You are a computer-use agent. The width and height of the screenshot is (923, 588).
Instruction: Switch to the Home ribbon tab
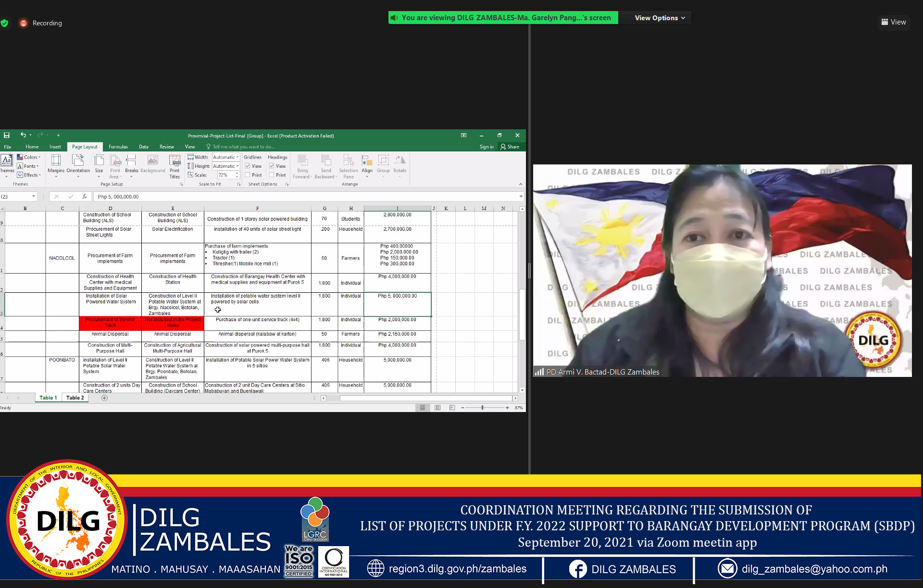(32, 147)
